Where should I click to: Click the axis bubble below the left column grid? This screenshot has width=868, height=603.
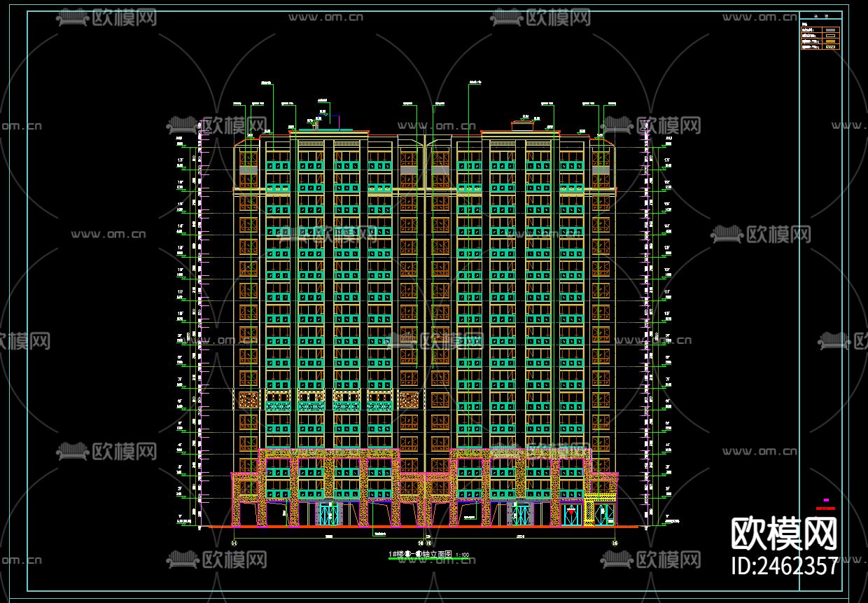click(234, 543)
